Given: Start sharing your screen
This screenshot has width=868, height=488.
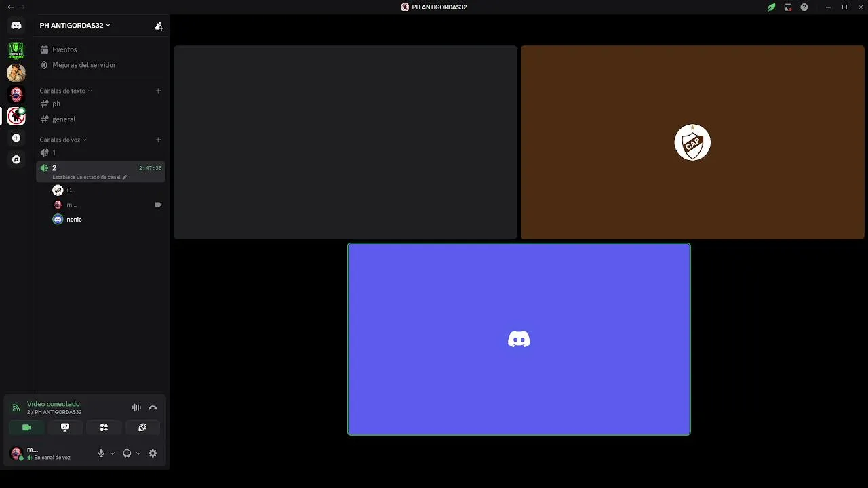Looking at the screenshot, I should 65,428.
